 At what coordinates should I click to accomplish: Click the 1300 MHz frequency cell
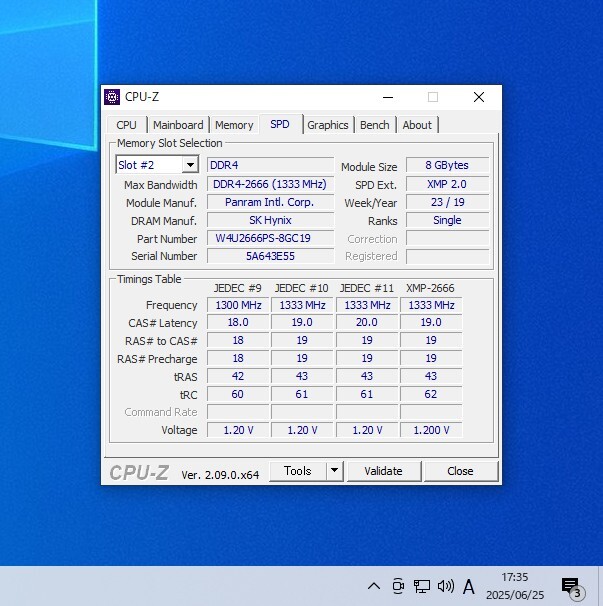click(x=238, y=305)
